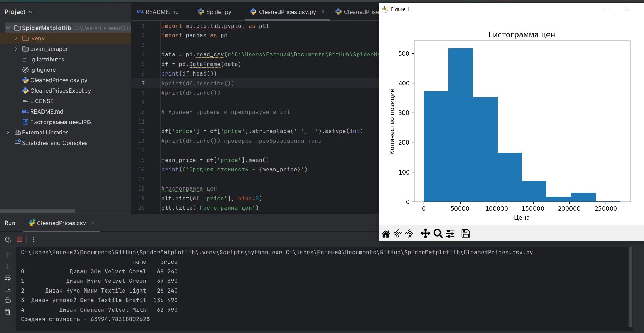The width and height of the screenshot is (644, 333).
Task: Go forward to next view in figure toolbar
Action: click(x=409, y=233)
